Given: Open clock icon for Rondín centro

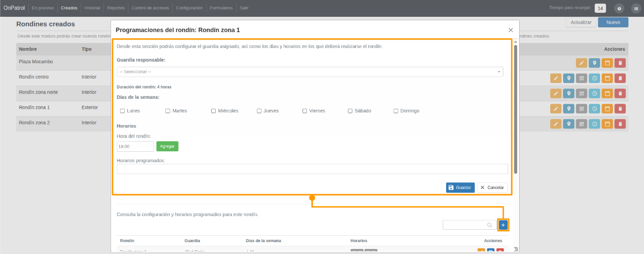Looking at the screenshot, I should click(x=594, y=78).
